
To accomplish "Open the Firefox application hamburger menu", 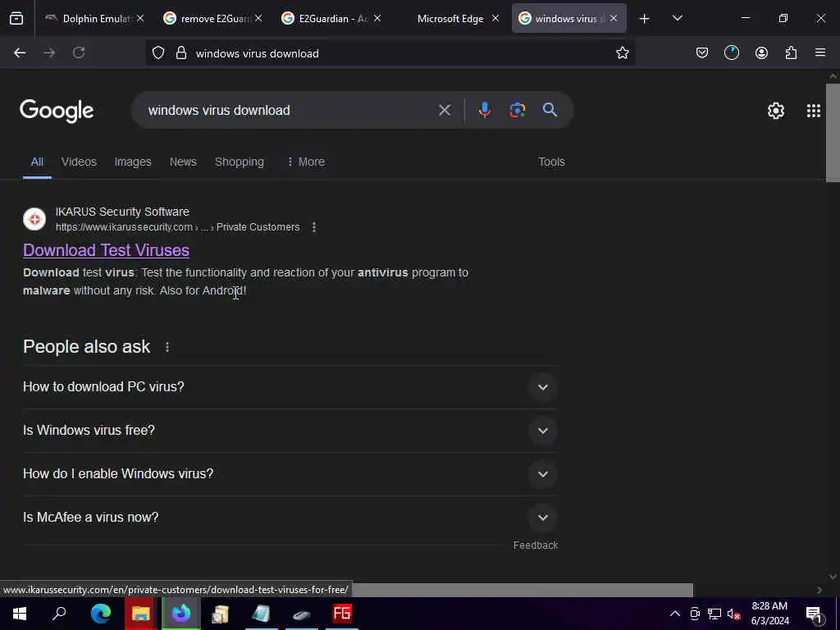I will pyautogui.click(x=820, y=52).
